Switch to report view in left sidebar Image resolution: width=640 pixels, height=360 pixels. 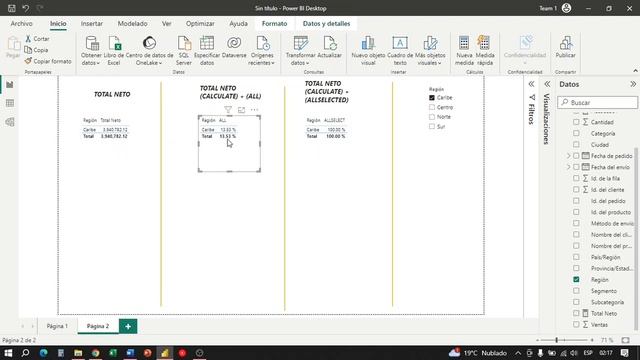(x=10, y=84)
